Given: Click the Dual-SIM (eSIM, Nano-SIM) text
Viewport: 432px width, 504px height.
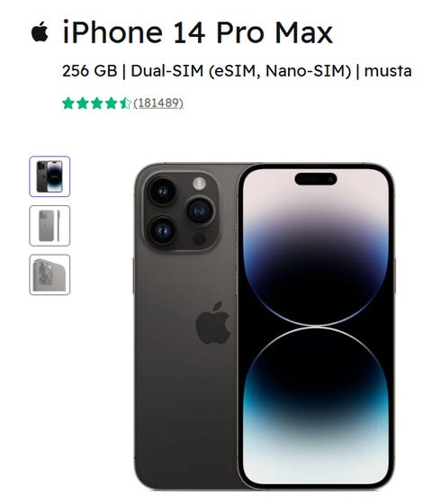Looking at the screenshot, I should pos(241,71).
